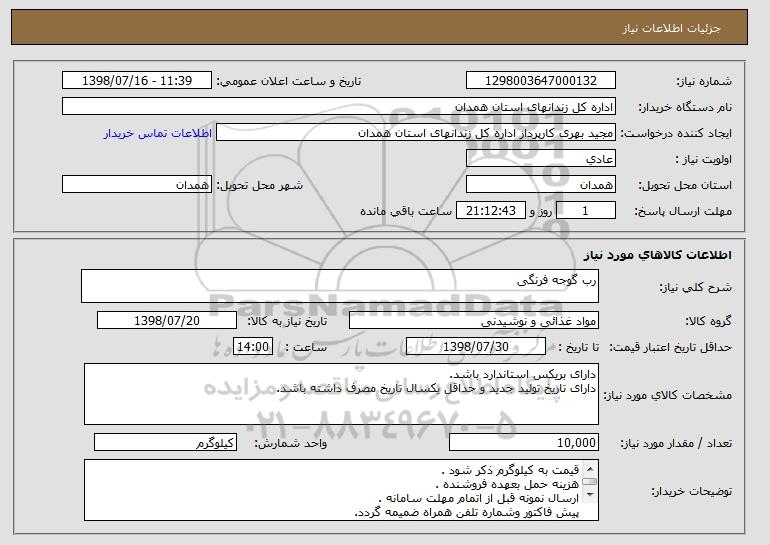Image resolution: width=770 pixels, height=545 pixels.
Task: Click the شرح کلی نیاز box رب گوجه فرنگی
Action: pyautogui.click(x=340, y=286)
